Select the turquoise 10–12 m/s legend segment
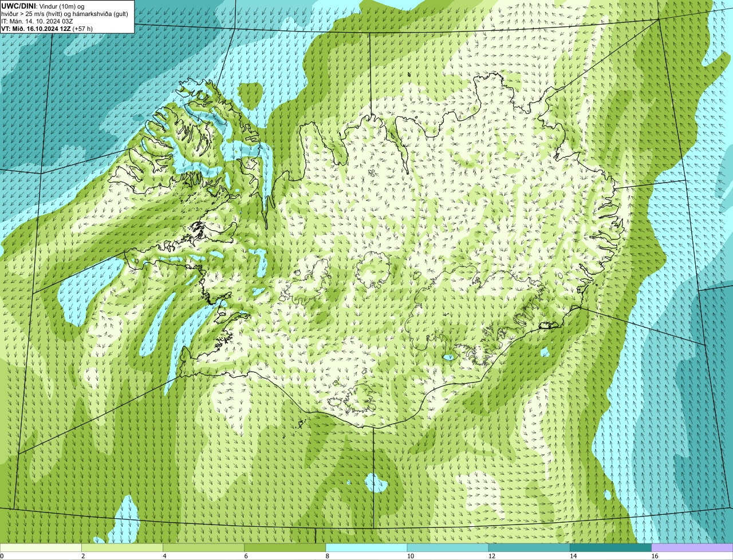Image resolution: width=733 pixels, height=560 pixels. (448, 547)
